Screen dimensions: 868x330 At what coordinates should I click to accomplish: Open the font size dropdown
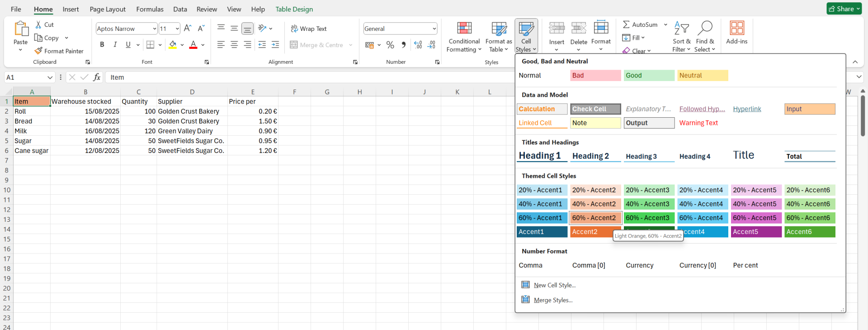pos(177,29)
